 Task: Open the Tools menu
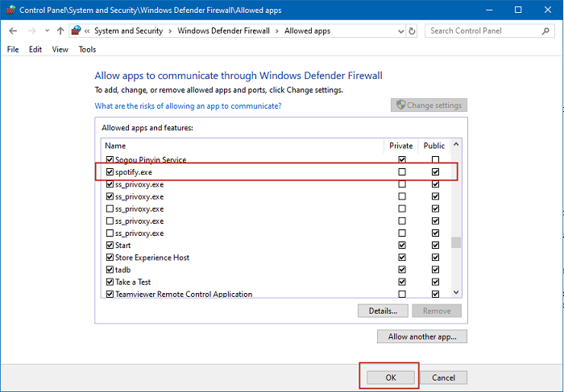[87, 49]
